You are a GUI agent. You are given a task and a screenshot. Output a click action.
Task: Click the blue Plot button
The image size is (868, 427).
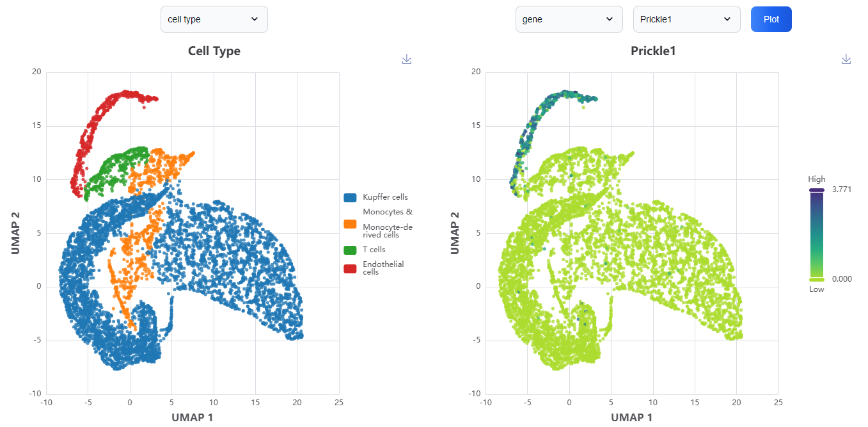[771, 19]
